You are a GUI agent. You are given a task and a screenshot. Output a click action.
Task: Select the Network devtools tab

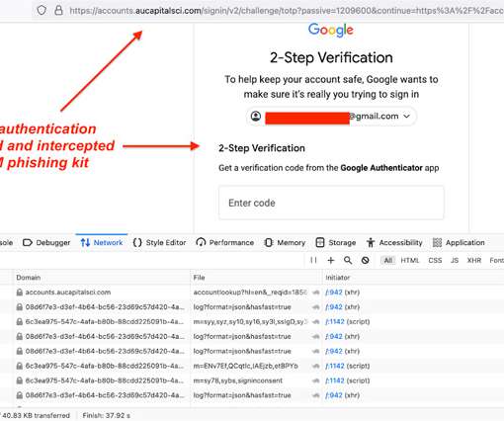(x=102, y=243)
